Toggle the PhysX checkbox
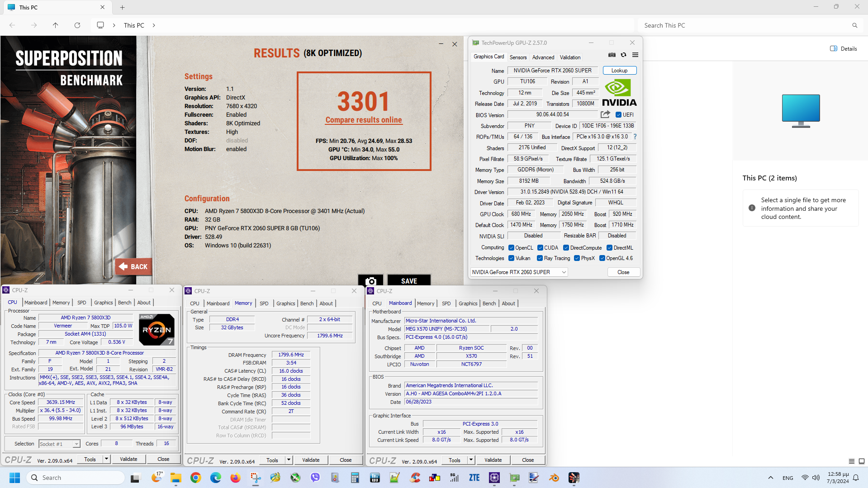Image resolution: width=868 pixels, height=488 pixels. (577, 258)
